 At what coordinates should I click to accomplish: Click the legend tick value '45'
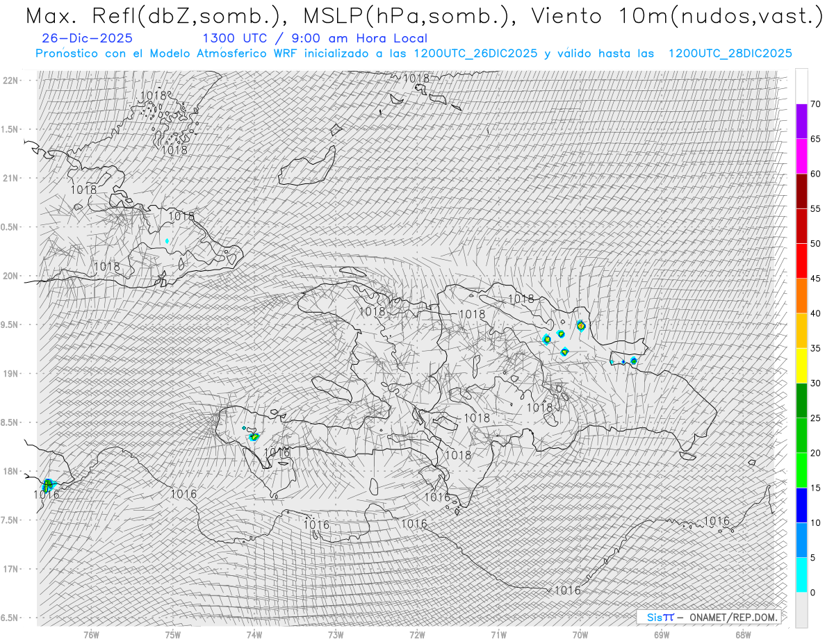[815, 279]
